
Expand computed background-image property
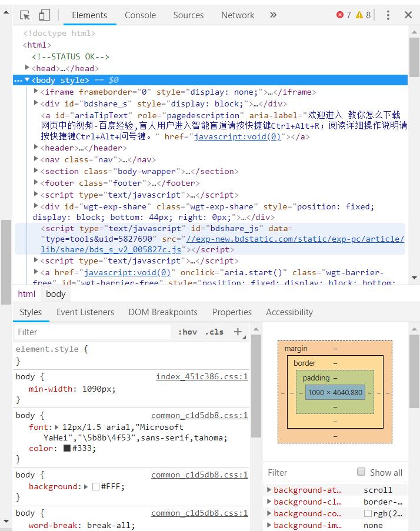click(x=269, y=525)
